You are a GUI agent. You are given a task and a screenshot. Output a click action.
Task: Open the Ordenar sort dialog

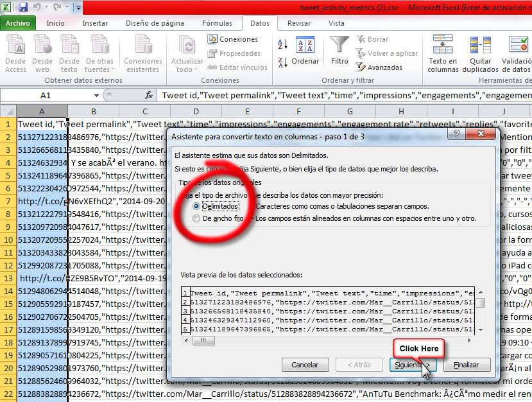click(x=305, y=50)
